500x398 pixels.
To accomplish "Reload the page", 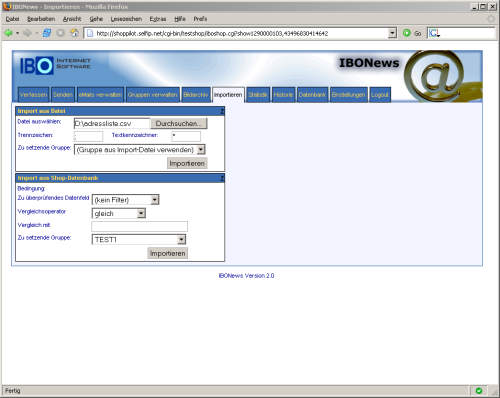I will (x=47, y=33).
